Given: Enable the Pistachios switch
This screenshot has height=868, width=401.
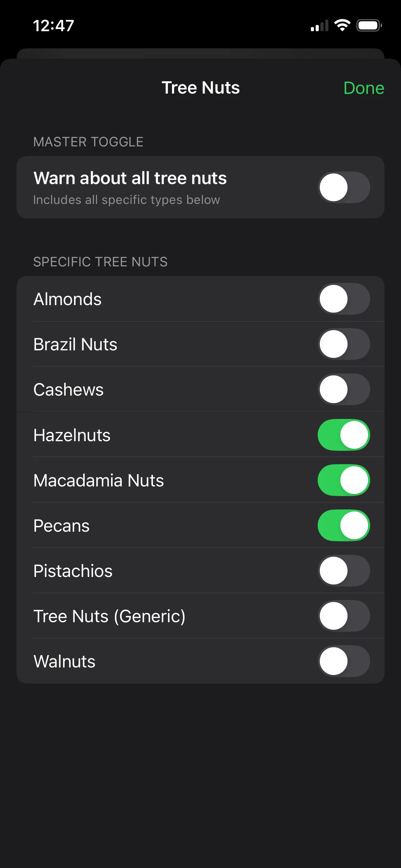Looking at the screenshot, I should point(344,571).
